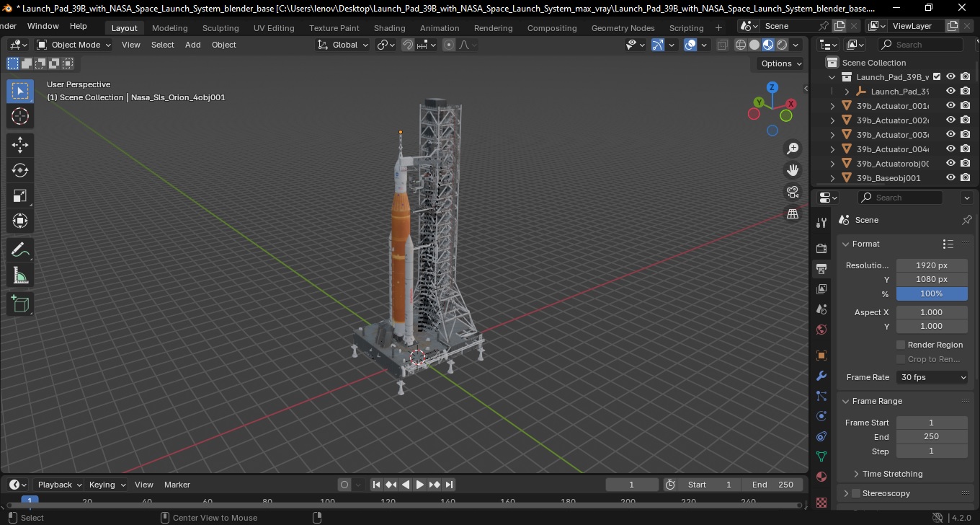The image size is (980, 525).
Task: Open the viewport Add menu
Action: point(193,45)
